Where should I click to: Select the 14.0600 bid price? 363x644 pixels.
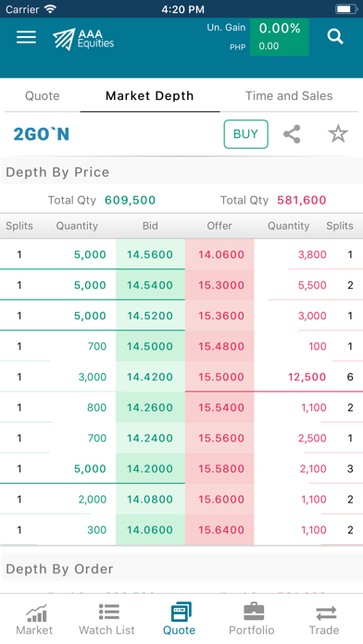coord(150,530)
